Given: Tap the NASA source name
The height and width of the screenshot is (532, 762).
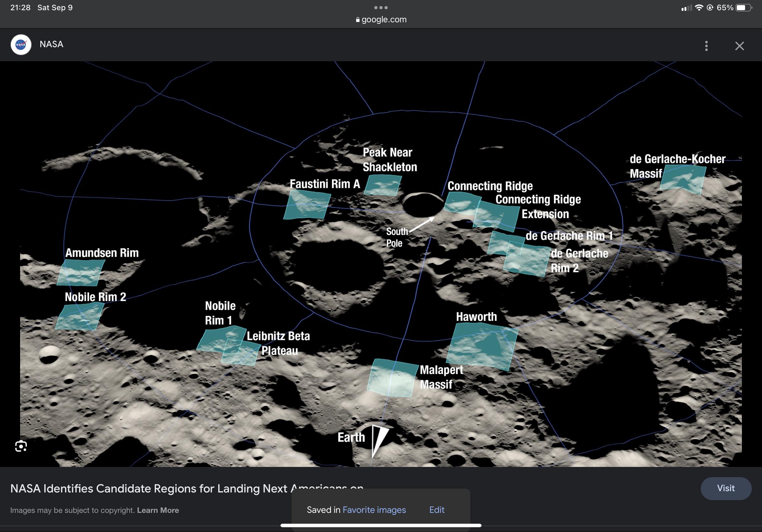Looking at the screenshot, I should [x=51, y=44].
